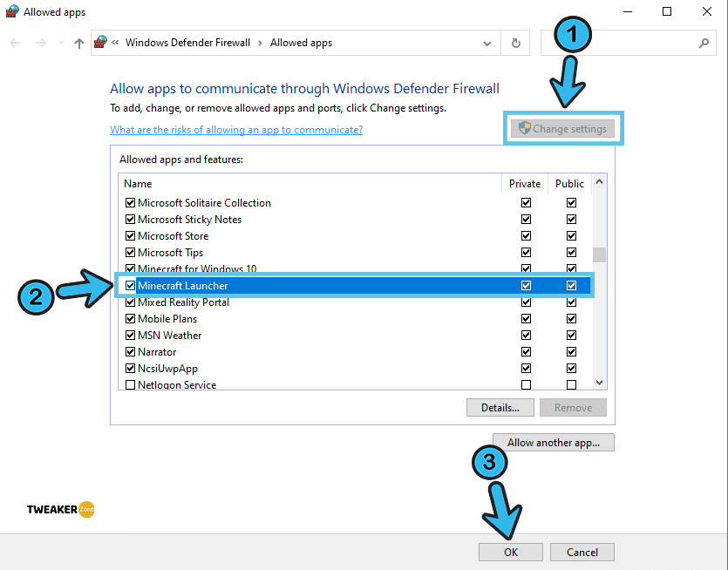Click the list scroll down arrow

pos(599,383)
